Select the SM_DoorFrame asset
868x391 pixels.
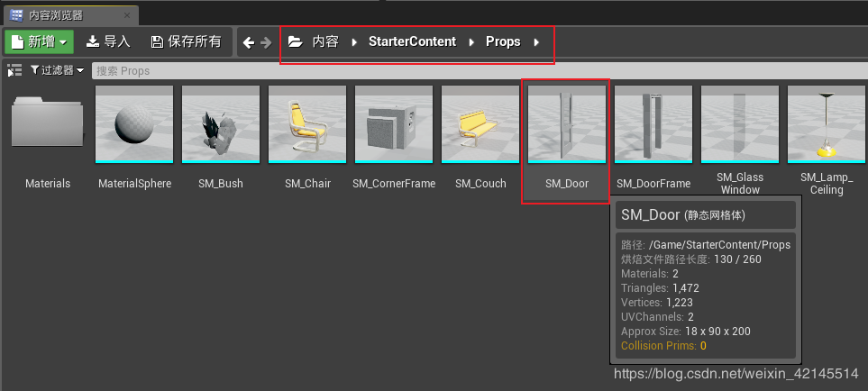(653, 125)
